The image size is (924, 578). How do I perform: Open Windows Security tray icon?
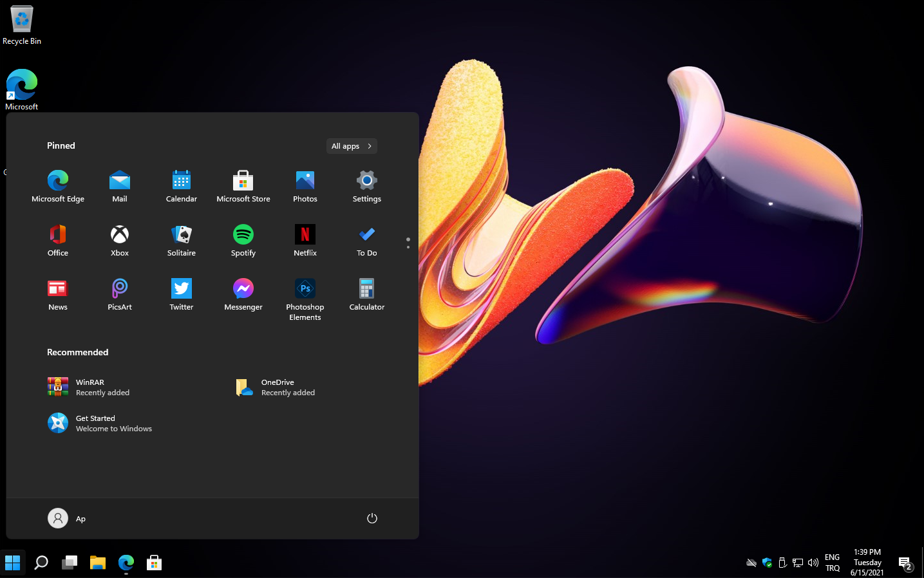[x=767, y=563]
